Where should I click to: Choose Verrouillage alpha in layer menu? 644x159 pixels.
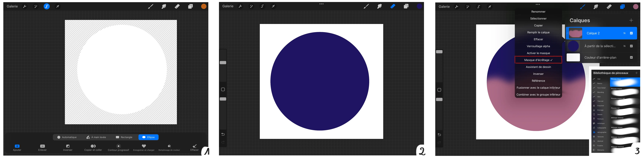(x=538, y=46)
